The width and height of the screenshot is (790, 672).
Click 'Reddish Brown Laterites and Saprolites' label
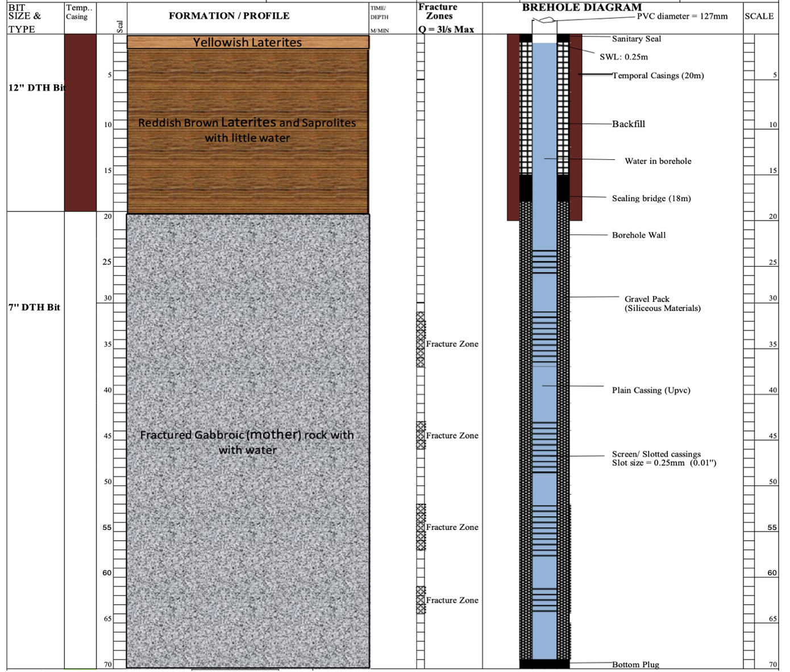tap(247, 122)
